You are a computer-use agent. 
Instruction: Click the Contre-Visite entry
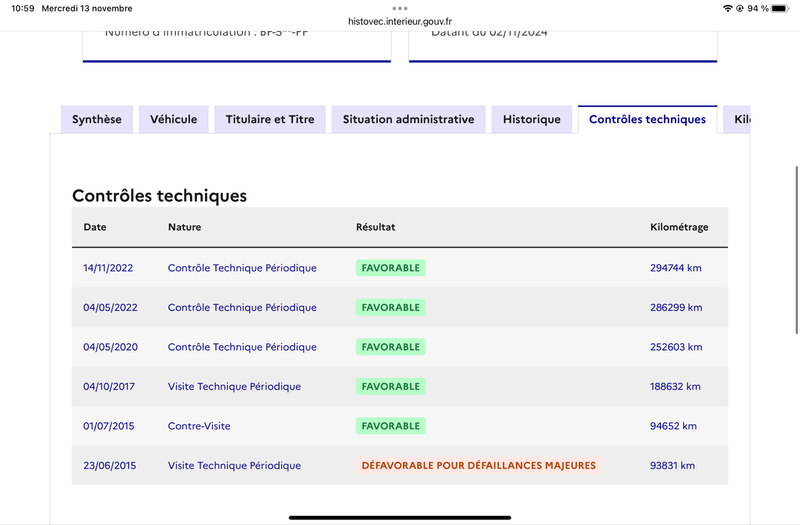coord(199,426)
